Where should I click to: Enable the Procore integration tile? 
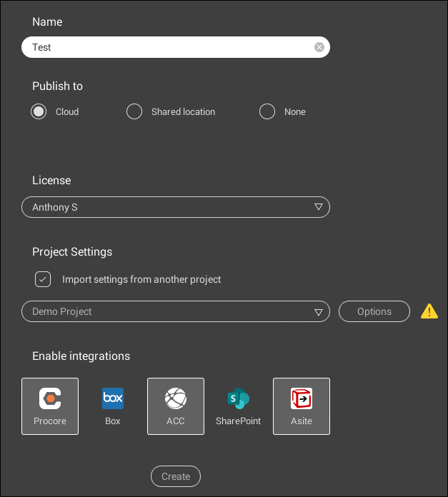(50, 406)
